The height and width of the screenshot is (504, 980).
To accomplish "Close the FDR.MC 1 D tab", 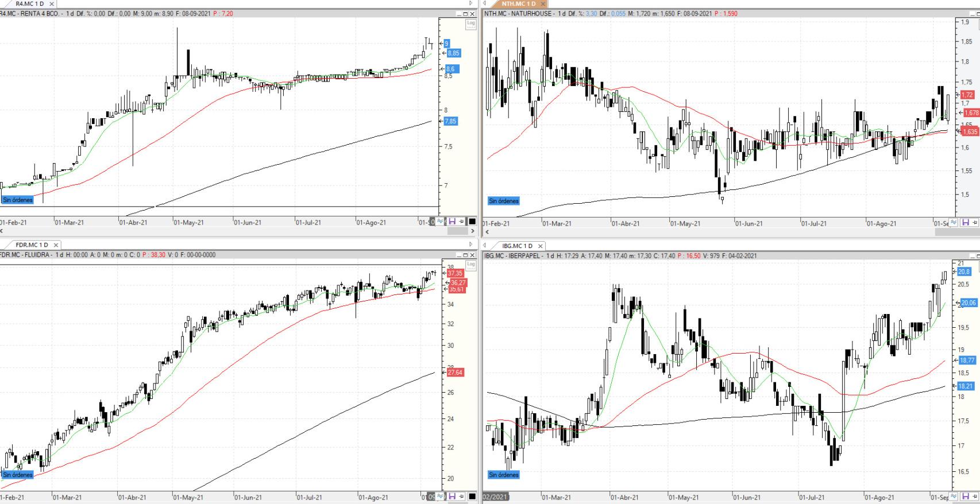I will click(x=56, y=245).
